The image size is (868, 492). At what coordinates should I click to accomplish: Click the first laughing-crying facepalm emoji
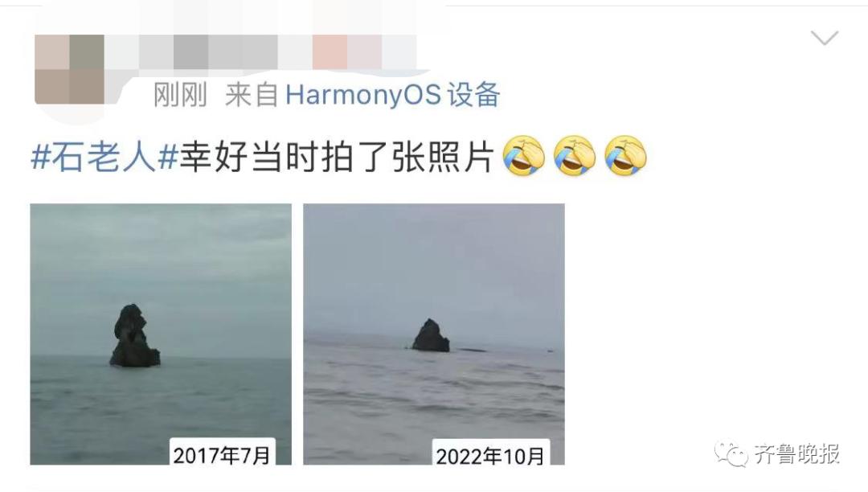[524, 156]
